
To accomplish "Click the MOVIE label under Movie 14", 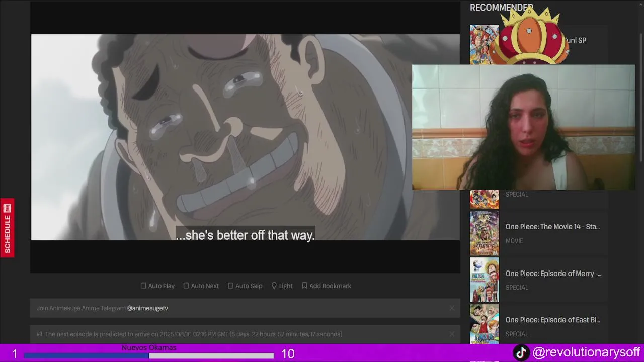I will 514,241.
